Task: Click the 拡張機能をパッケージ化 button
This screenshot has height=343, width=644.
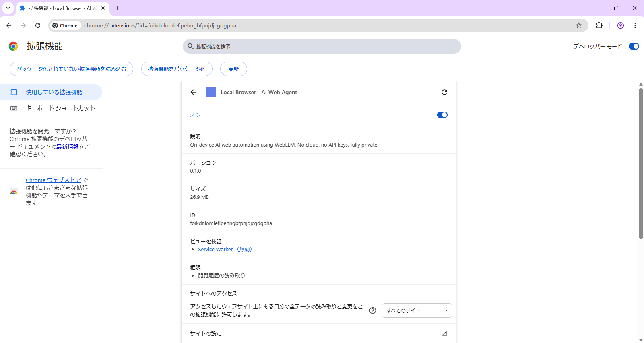Action: coord(177,69)
